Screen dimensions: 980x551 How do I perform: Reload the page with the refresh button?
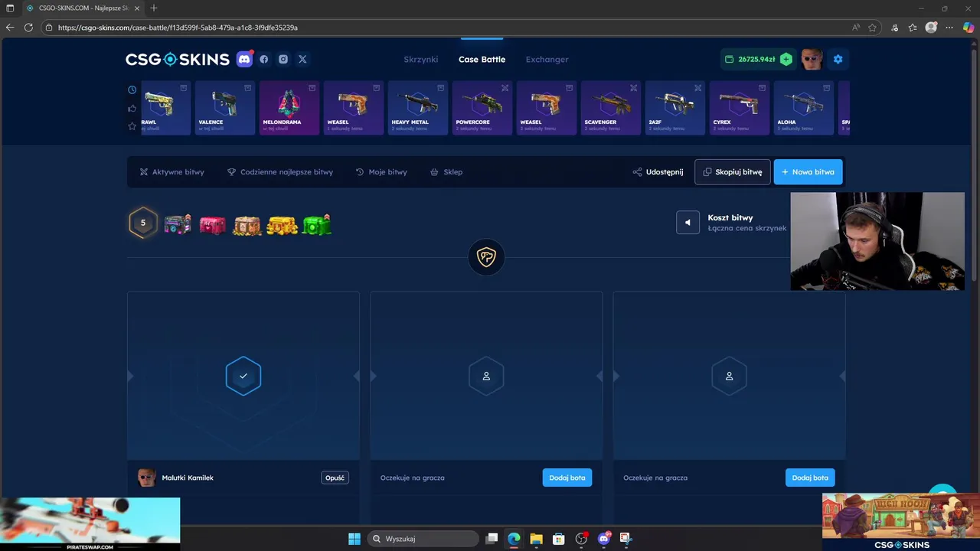28,28
